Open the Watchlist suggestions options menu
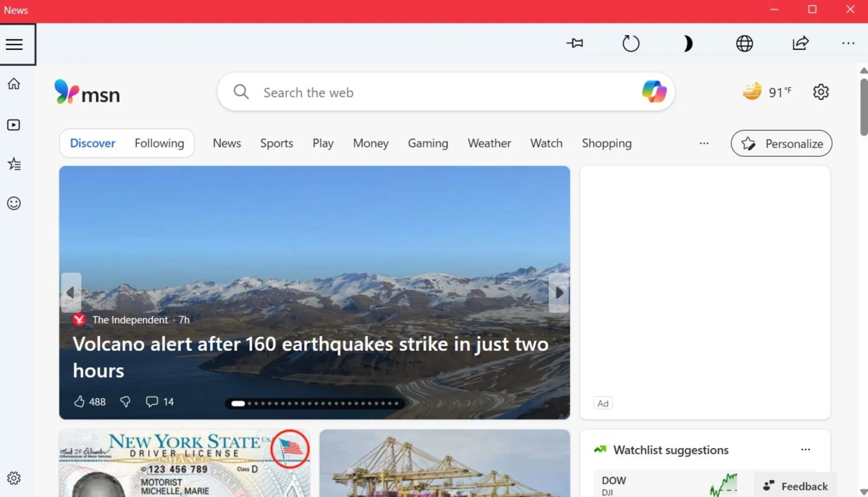The width and height of the screenshot is (868, 497). tap(807, 450)
